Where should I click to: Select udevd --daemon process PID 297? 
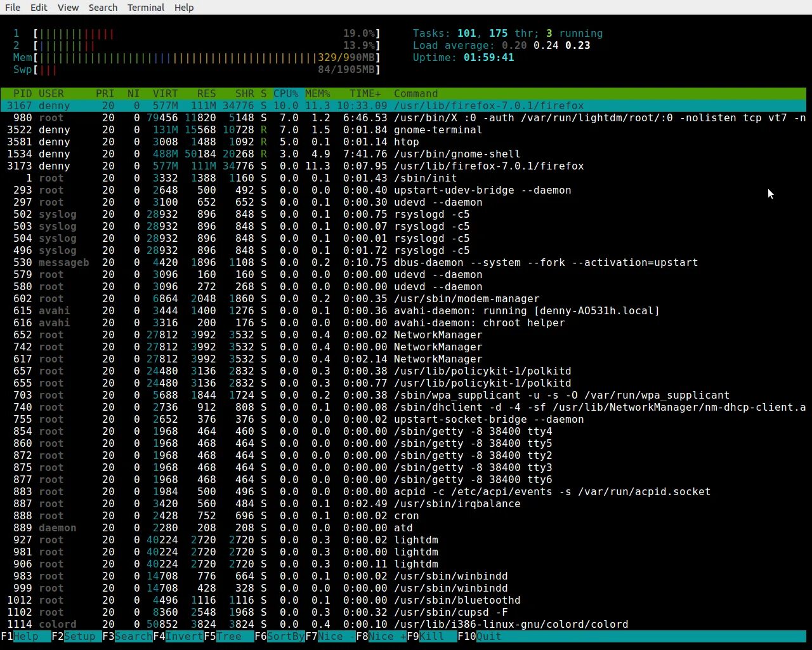(x=403, y=202)
